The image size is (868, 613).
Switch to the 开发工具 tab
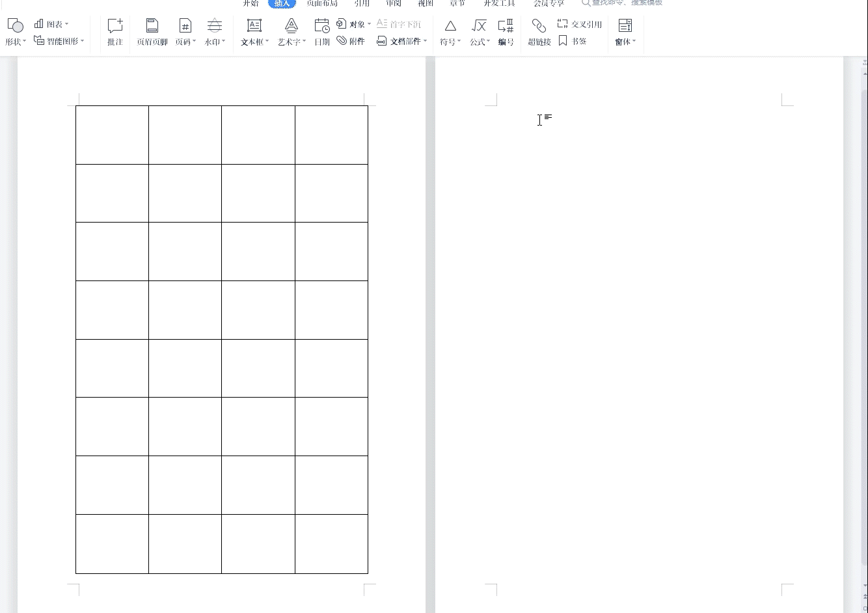pyautogui.click(x=499, y=3)
